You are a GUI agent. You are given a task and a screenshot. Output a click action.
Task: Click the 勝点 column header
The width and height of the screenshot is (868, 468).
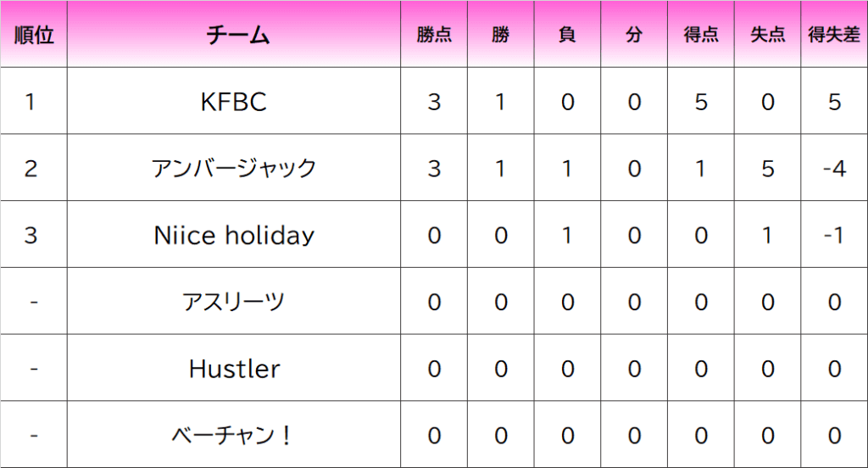pyautogui.click(x=434, y=35)
